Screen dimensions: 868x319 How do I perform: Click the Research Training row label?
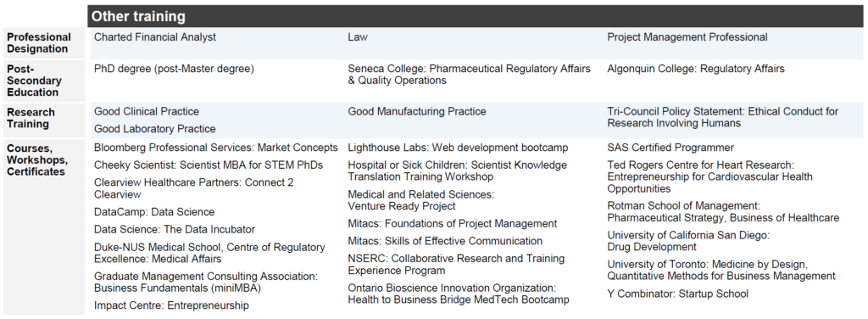coord(31,118)
